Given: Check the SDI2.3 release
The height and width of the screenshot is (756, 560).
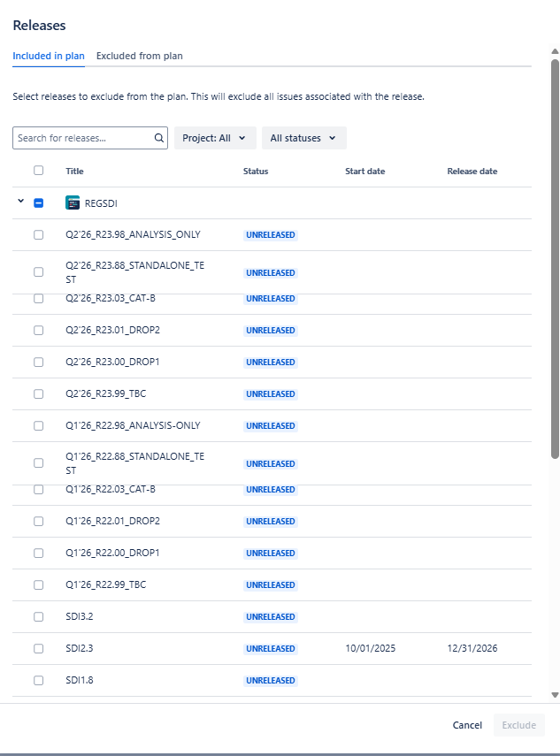Looking at the screenshot, I should [x=39, y=648].
